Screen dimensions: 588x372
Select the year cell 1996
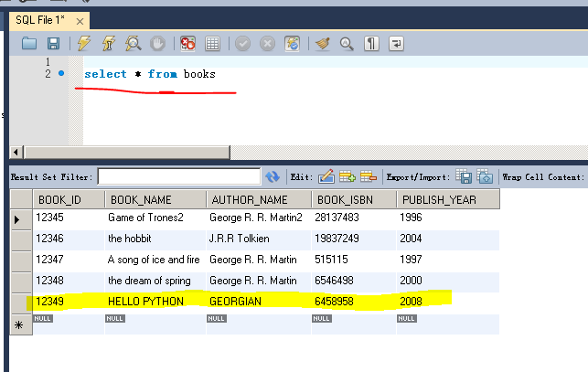(x=448, y=218)
